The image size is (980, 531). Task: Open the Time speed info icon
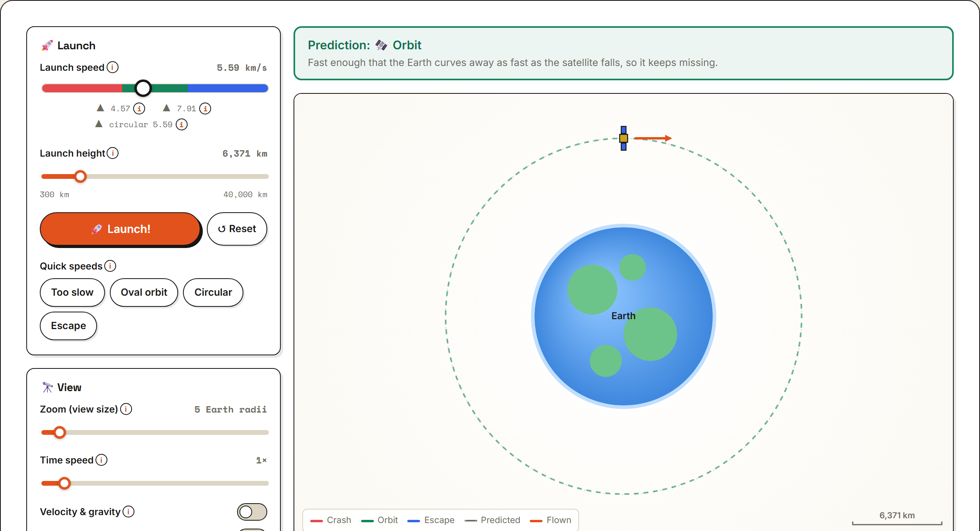click(x=101, y=460)
